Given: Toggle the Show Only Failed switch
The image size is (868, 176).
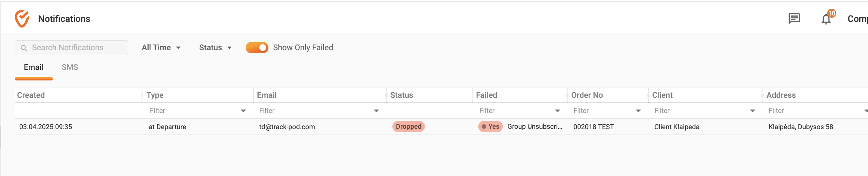Looking at the screenshot, I should [x=257, y=48].
